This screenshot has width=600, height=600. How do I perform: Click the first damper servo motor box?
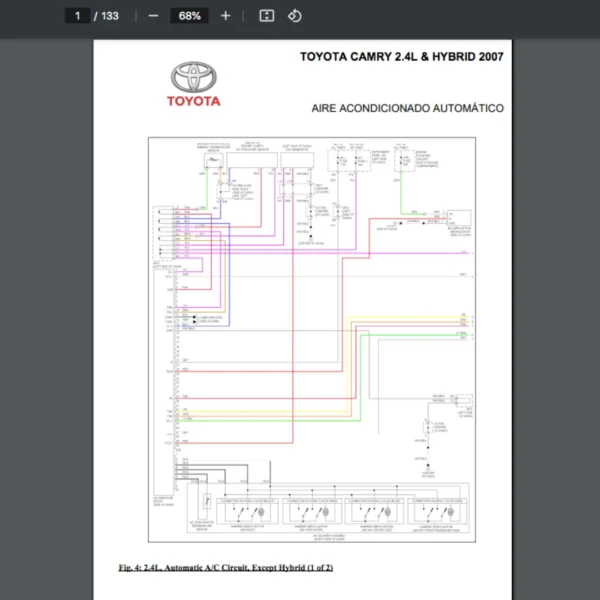(x=250, y=508)
